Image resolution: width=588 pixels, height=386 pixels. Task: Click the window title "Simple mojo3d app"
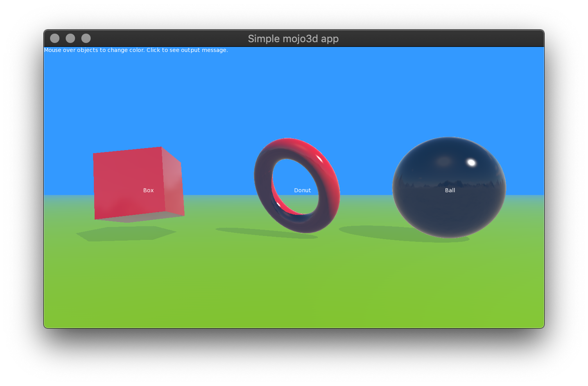[x=293, y=39]
